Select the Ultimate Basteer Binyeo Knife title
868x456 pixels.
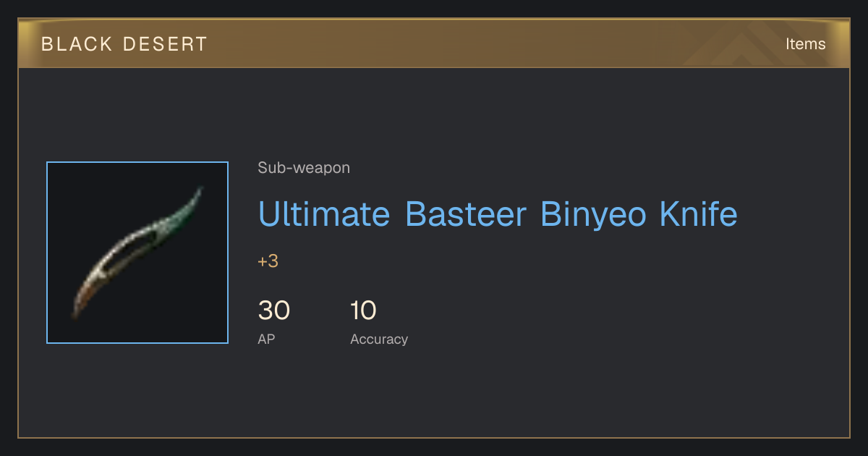498,214
